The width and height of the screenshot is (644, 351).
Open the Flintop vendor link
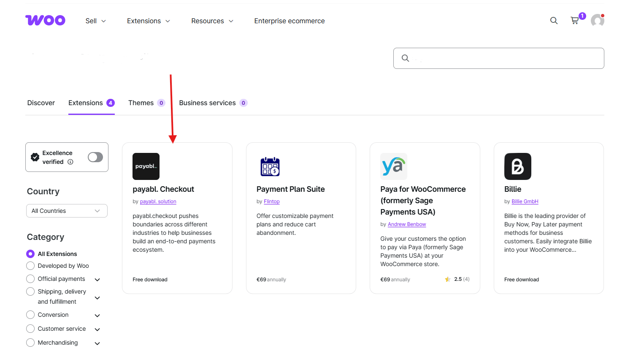(272, 201)
